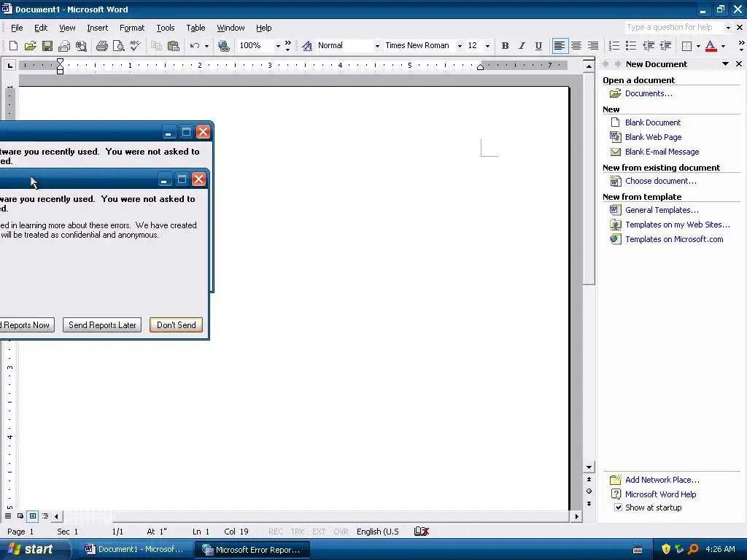Click the Increase Indent icon
The width and height of the screenshot is (747, 560).
pos(665,46)
